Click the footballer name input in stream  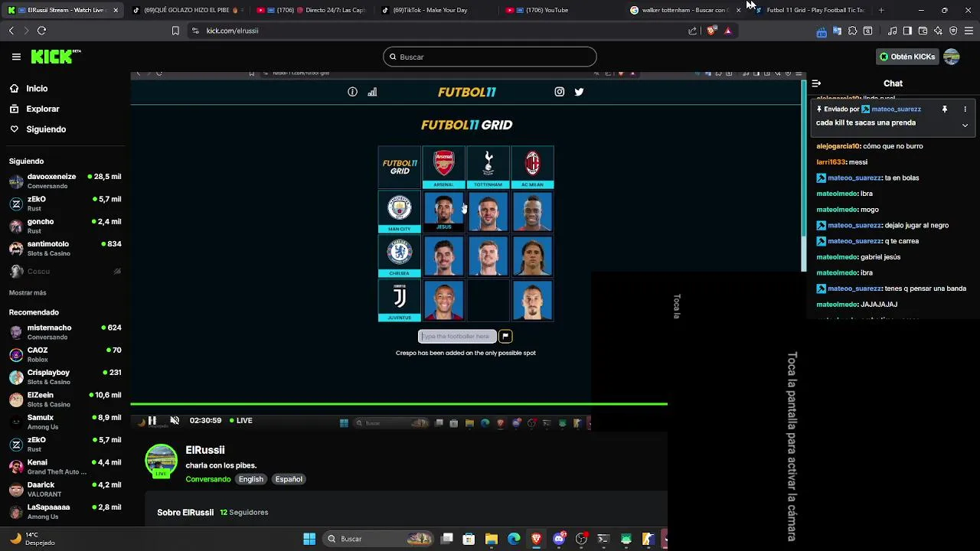(x=457, y=336)
